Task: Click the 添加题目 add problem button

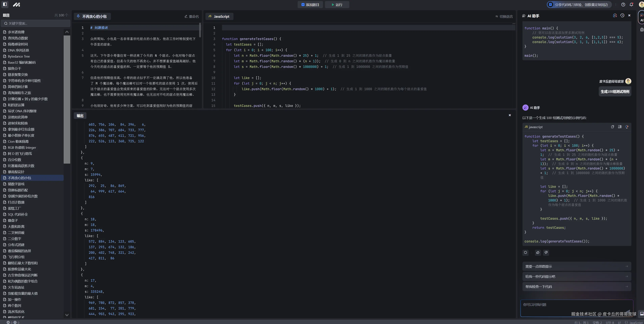Action: point(310,5)
